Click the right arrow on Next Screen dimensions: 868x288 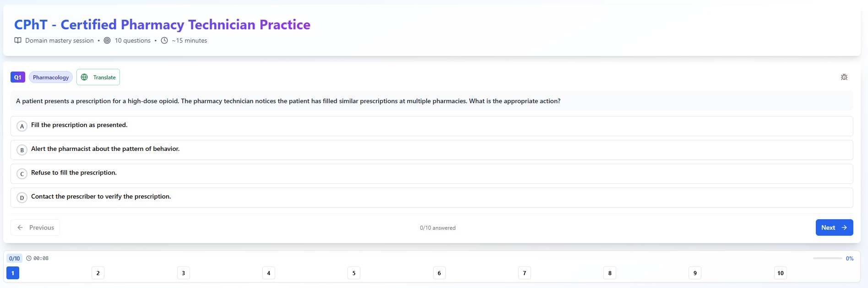pos(844,227)
